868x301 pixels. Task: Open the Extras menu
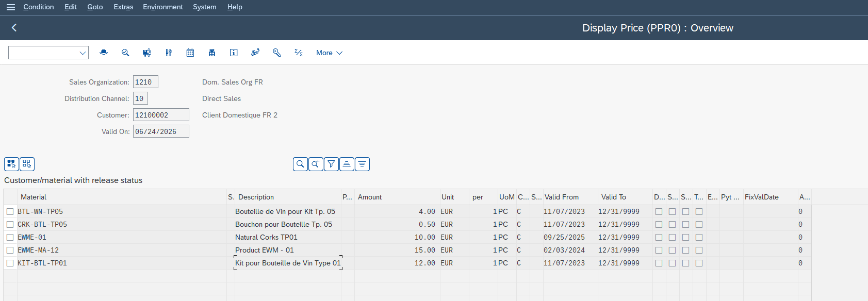click(123, 7)
